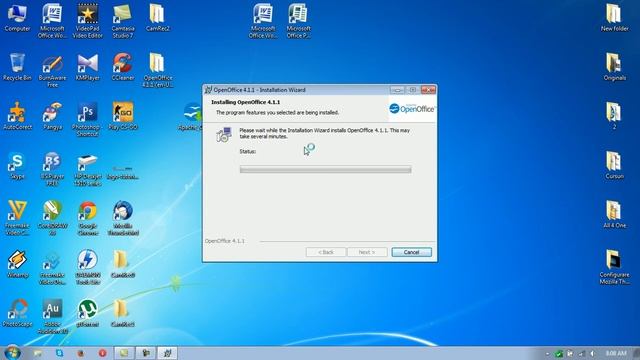This screenshot has height=360, width=640.
Task: Select the Adobe Audition shortcut
Action: click(52, 317)
